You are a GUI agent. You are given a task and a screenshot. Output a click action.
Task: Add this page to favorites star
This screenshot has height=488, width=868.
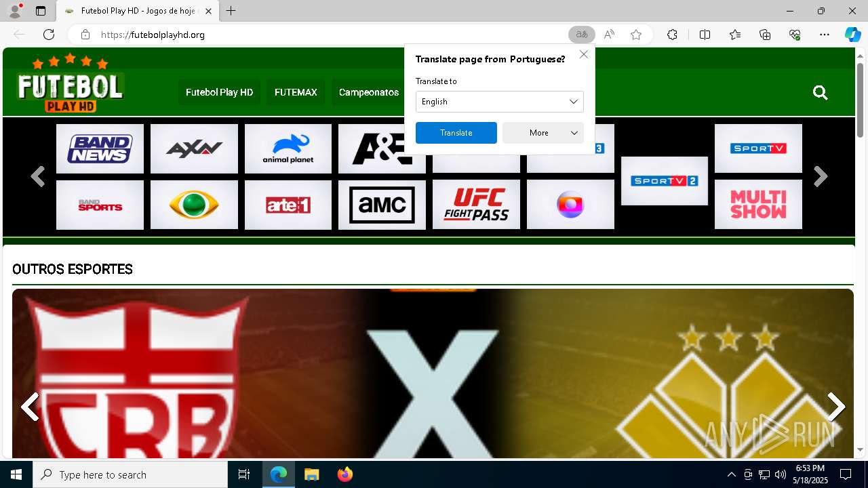[x=636, y=35]
